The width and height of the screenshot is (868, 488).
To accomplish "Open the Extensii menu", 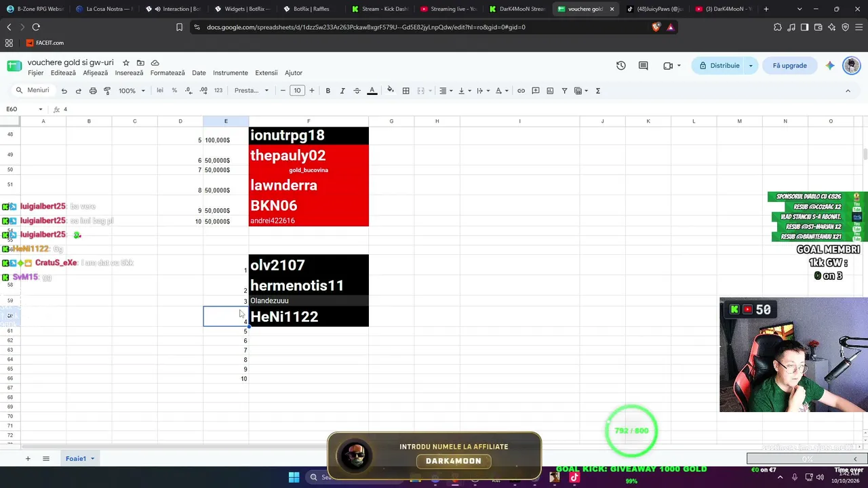I will coord(266,73).
